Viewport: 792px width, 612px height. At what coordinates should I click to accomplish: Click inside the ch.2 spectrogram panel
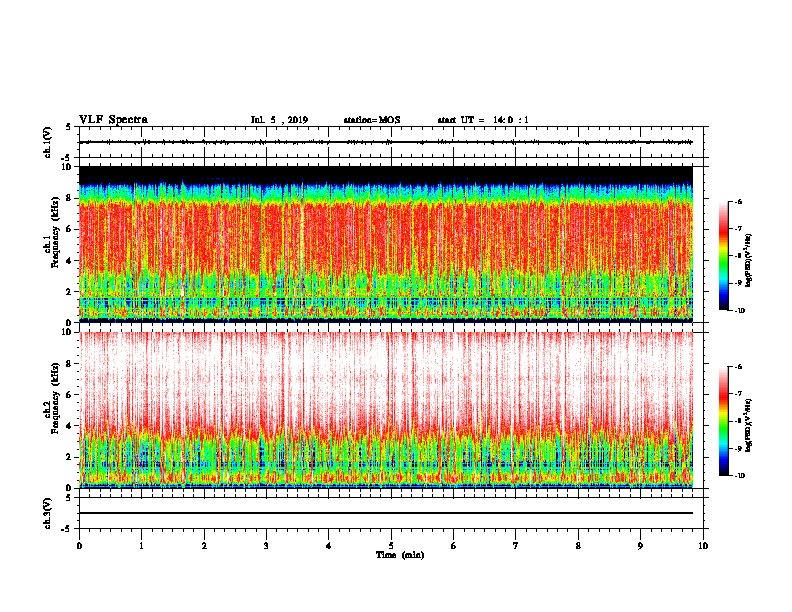[x=386, y=410]
